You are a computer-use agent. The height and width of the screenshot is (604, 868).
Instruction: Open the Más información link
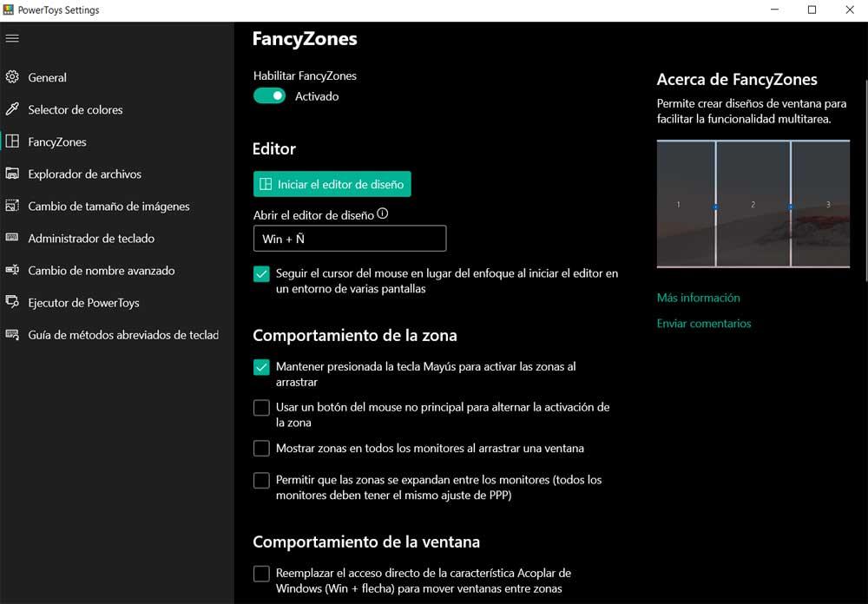click(x=698, y=298)
